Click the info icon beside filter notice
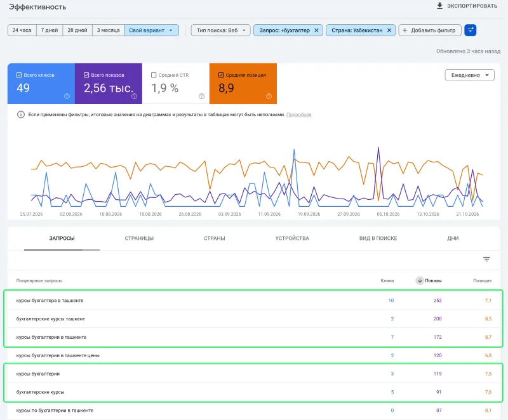This screenshot has height=420, width=508. pos(21,115)
